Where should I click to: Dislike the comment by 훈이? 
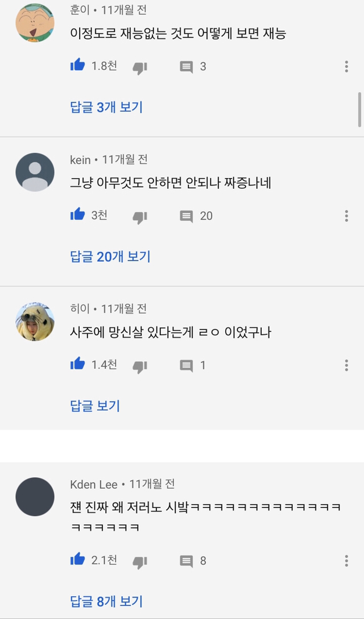tap(140, 67)
